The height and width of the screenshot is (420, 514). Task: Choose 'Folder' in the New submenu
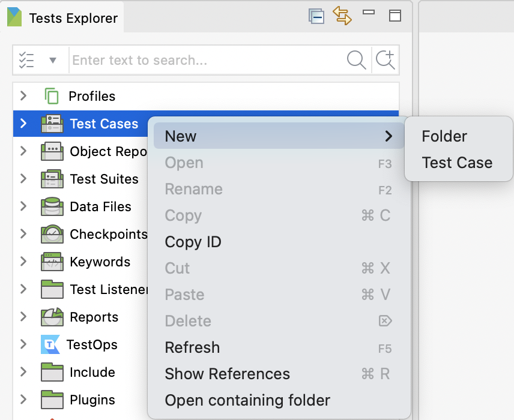click(x=444, y=136)
